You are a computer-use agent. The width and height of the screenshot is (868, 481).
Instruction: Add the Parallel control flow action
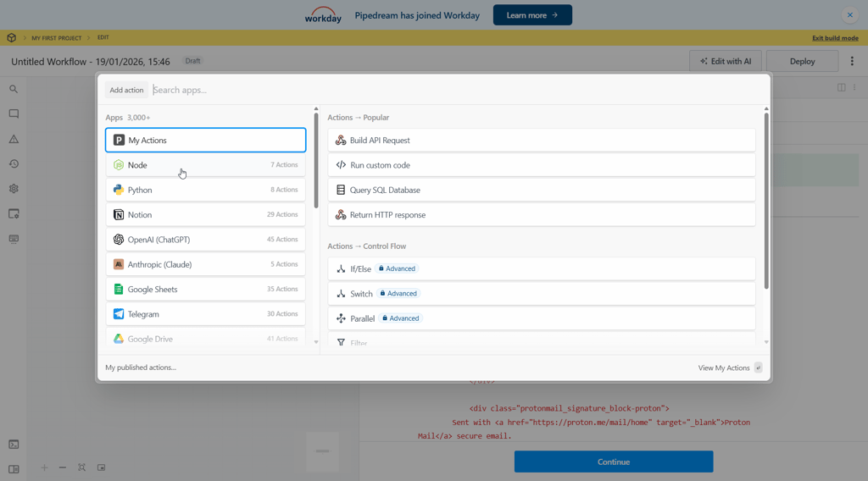542,318
